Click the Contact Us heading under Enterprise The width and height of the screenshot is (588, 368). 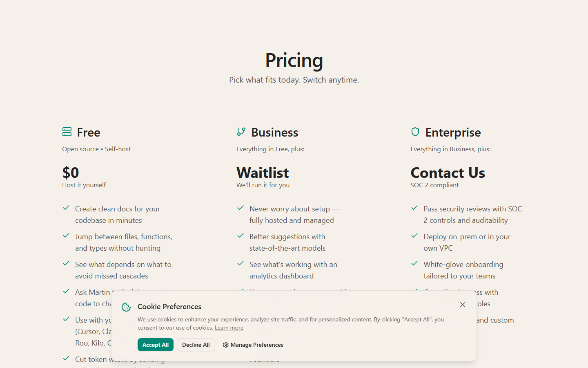point(448,173)
